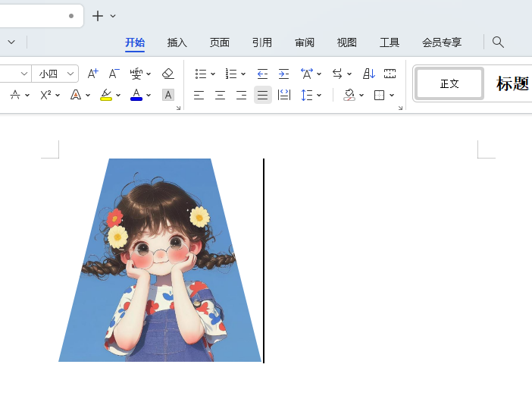Switch to the 页面 tab
This screenshot has height=402, width=532.
coord(220,42)
